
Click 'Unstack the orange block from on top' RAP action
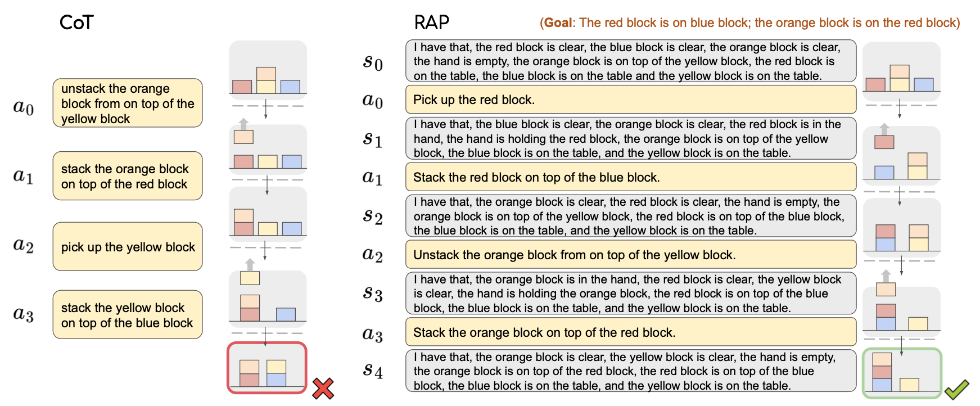(631, 255)
